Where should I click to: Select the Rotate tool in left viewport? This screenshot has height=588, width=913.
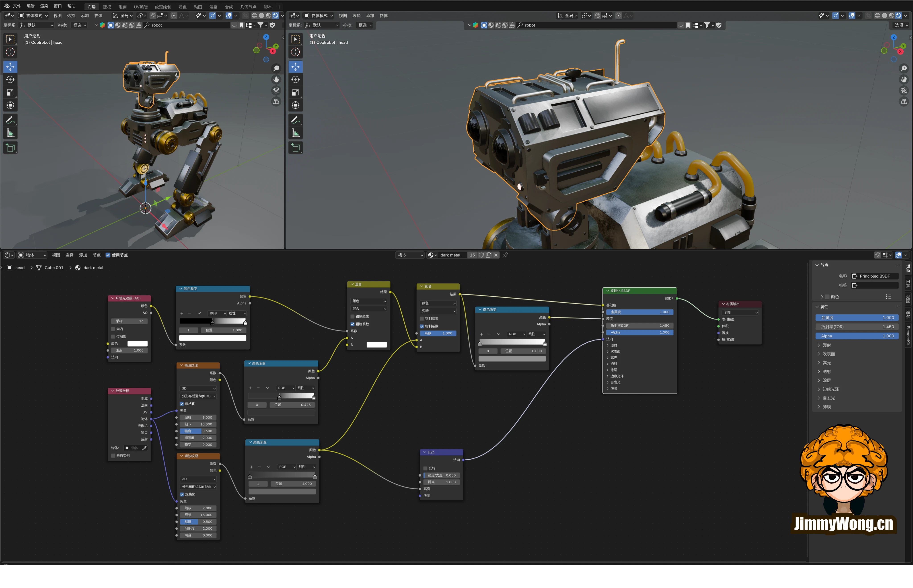[x=10, y=79]
